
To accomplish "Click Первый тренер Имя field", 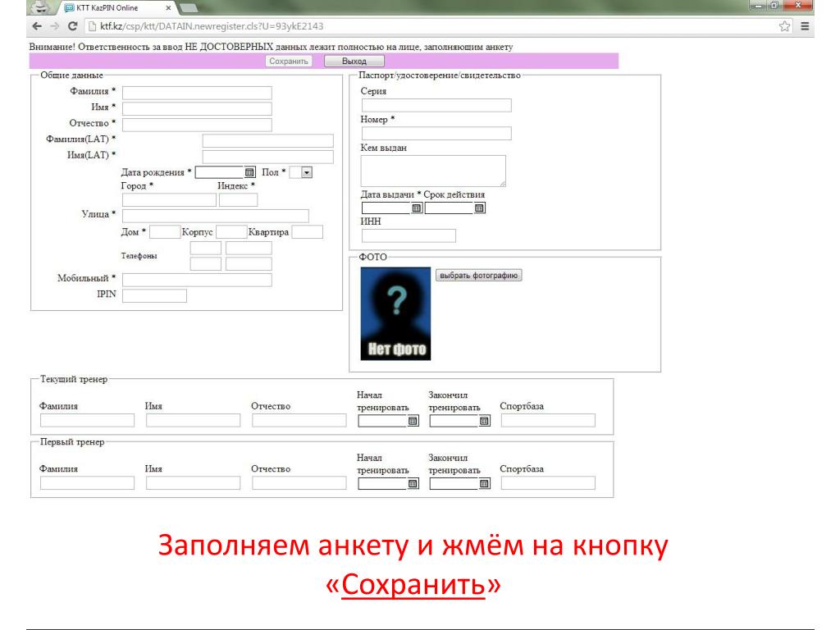I will tap(194, 483).
